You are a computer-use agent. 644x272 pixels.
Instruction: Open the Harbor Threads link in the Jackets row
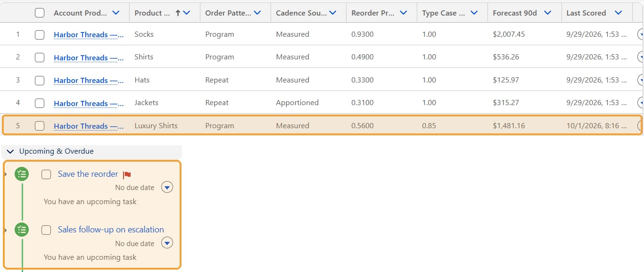(89, 103)
